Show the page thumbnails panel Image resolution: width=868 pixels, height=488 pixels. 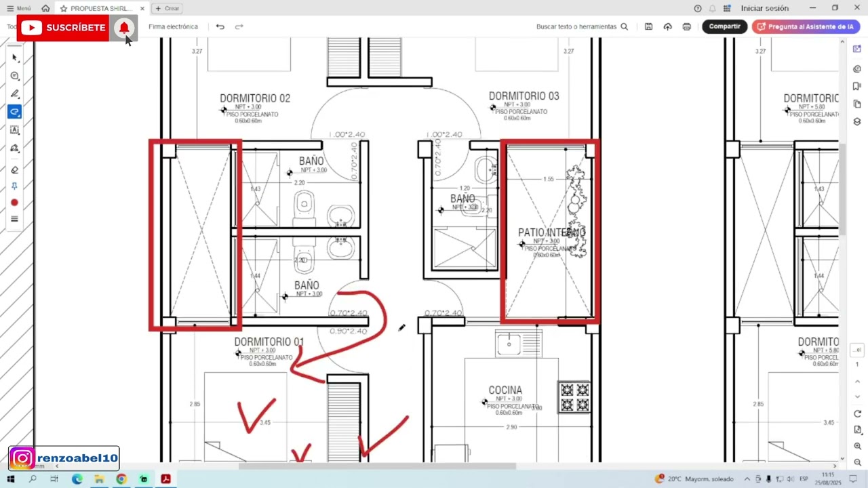[x=857, y=104]
